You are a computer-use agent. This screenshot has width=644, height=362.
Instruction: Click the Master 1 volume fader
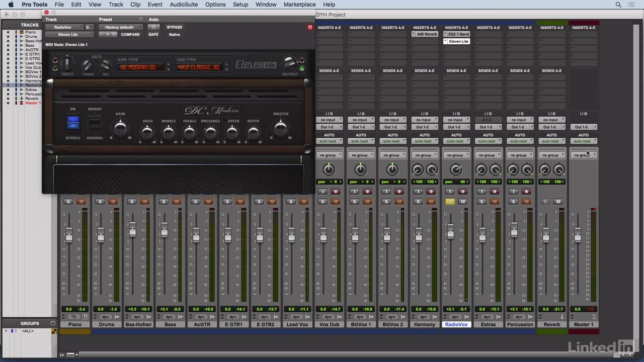(x=578, y=235)
